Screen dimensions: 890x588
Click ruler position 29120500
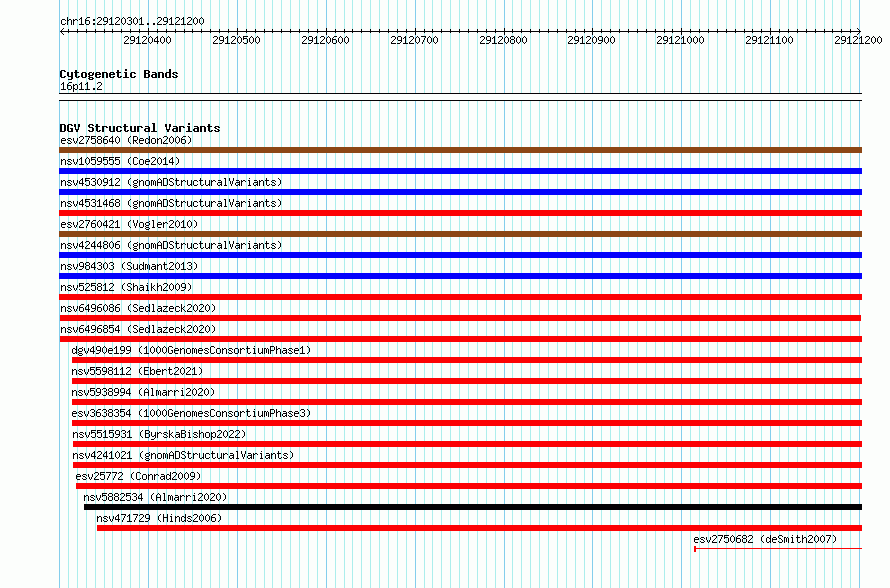[236, 40]
